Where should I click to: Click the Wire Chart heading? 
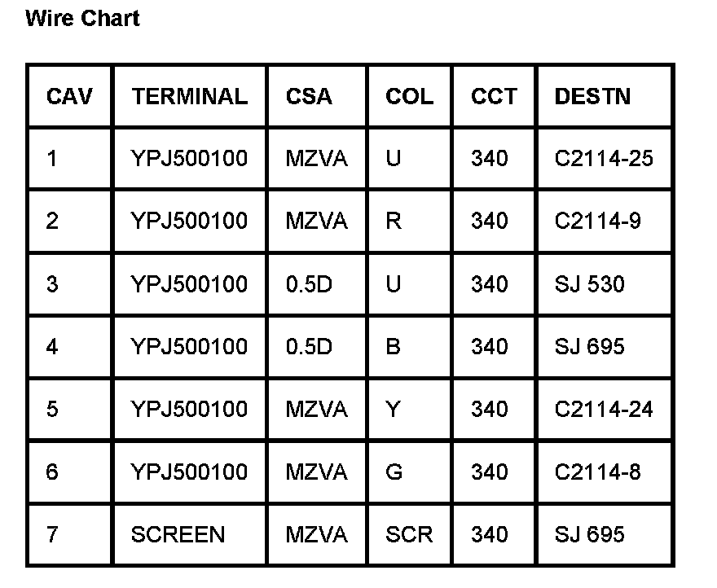pos(82,19)
